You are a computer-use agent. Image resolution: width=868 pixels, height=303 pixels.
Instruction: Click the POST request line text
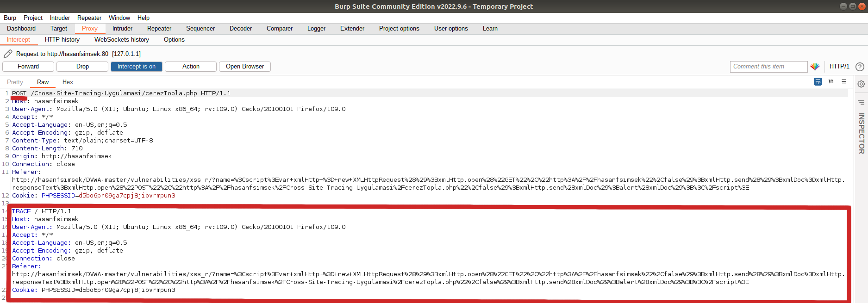tap(121, 93)
